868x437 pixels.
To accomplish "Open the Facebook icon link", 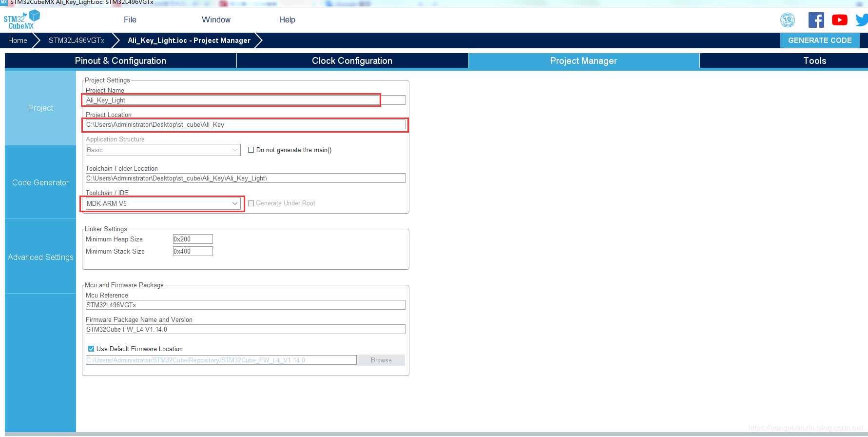I will pos(816,20).
